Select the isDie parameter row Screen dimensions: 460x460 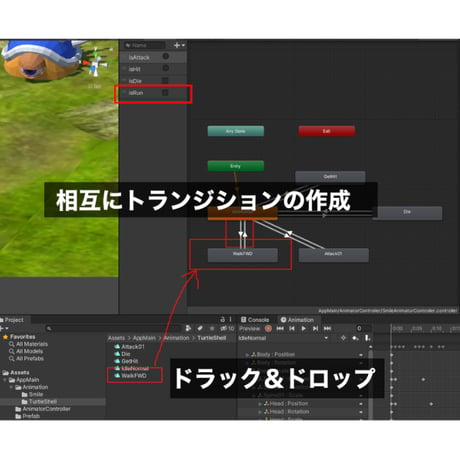coord(153,81)
